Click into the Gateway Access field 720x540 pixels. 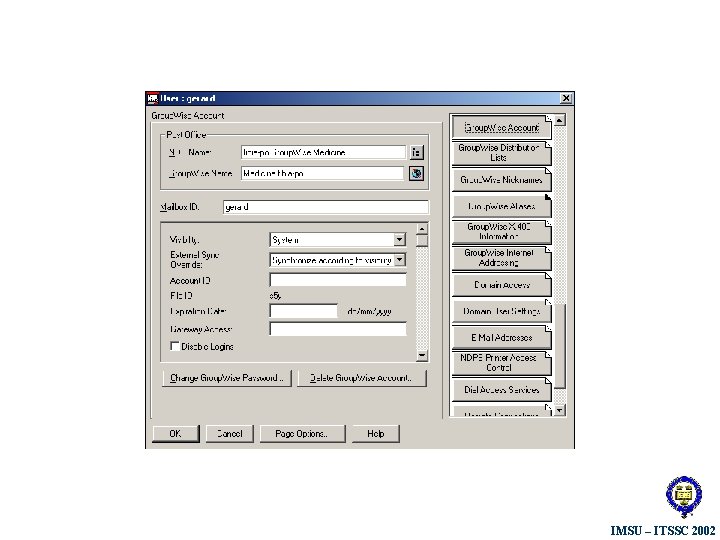338,329
